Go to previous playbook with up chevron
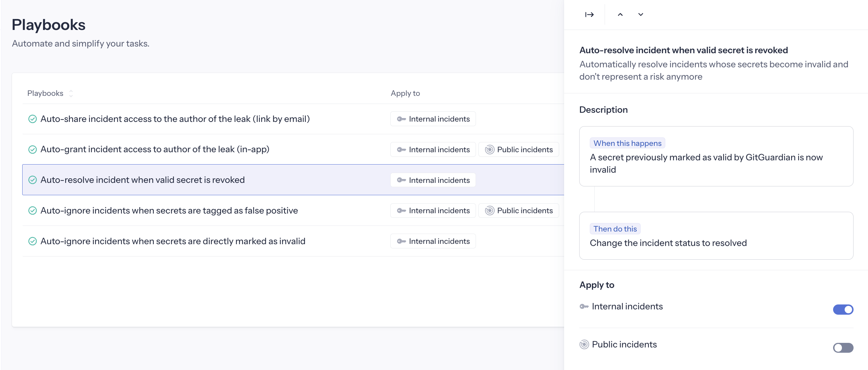This screenshot has width=868, height=370. click(x=620, y=14)
